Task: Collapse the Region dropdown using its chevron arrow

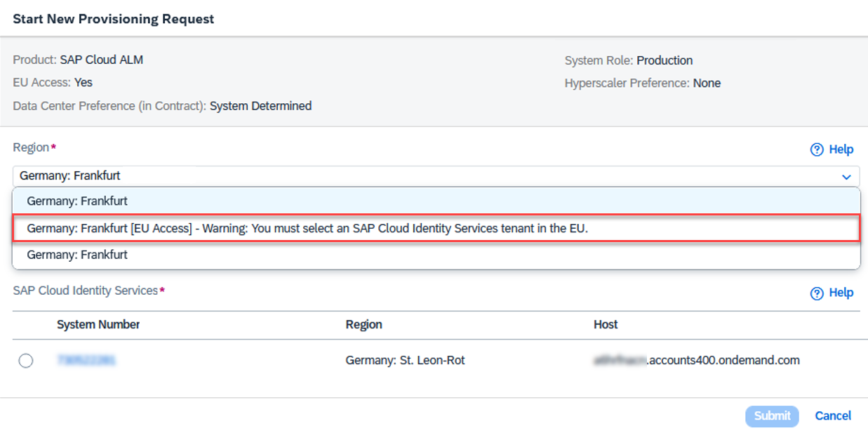Action: tap(846, 177)
